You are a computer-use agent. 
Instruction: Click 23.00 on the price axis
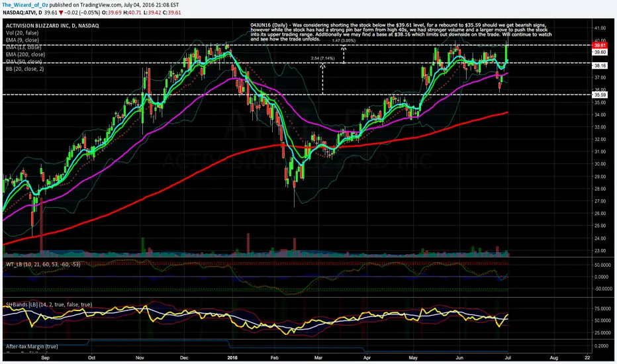[x=600, y=251]
